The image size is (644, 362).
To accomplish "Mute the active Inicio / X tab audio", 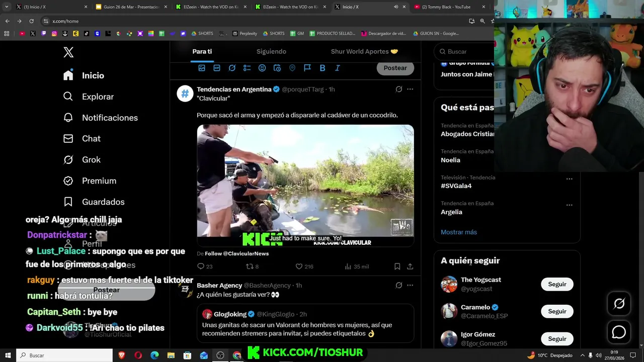I will click(396, 7).
